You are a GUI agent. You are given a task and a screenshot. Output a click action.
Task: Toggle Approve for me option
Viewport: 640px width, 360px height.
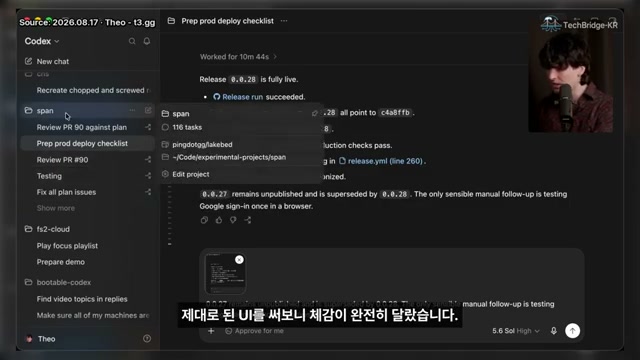coord(254,331)
